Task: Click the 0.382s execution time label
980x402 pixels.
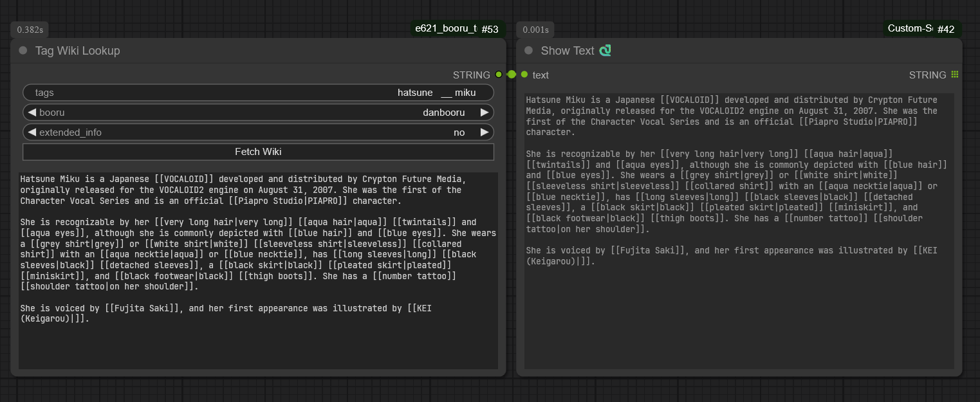Action: [x=31, y=30]
